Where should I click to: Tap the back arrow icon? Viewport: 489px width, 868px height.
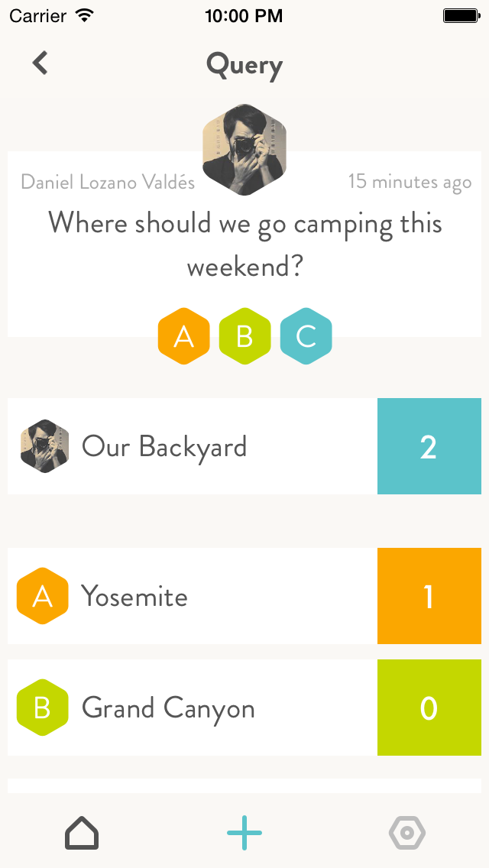(40, 63)
